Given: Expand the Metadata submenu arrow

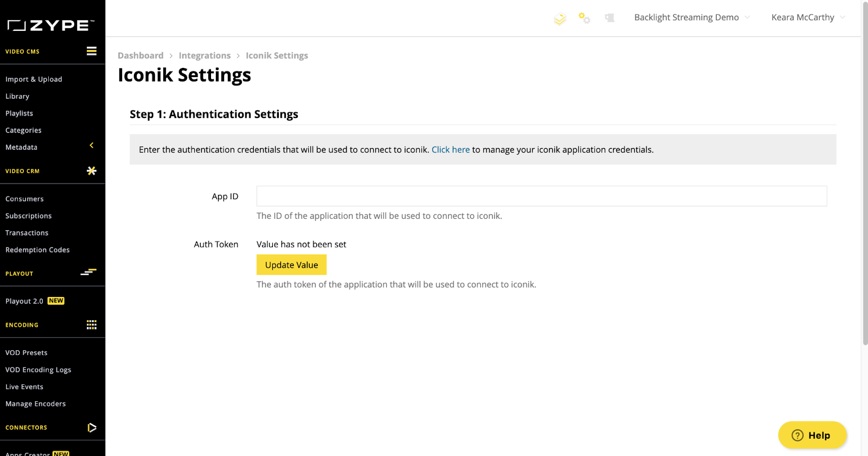Looking at the screenshot, I should pyautogui.click(x=92, y=145).
